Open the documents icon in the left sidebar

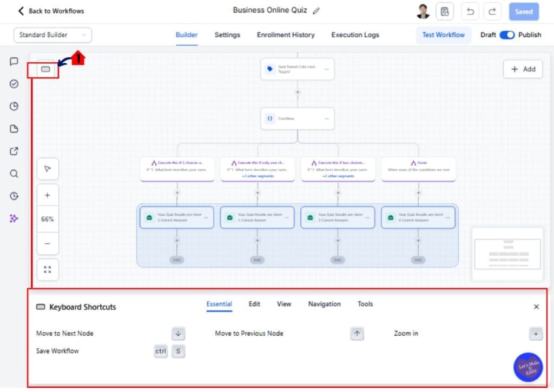tap(14, 129)
